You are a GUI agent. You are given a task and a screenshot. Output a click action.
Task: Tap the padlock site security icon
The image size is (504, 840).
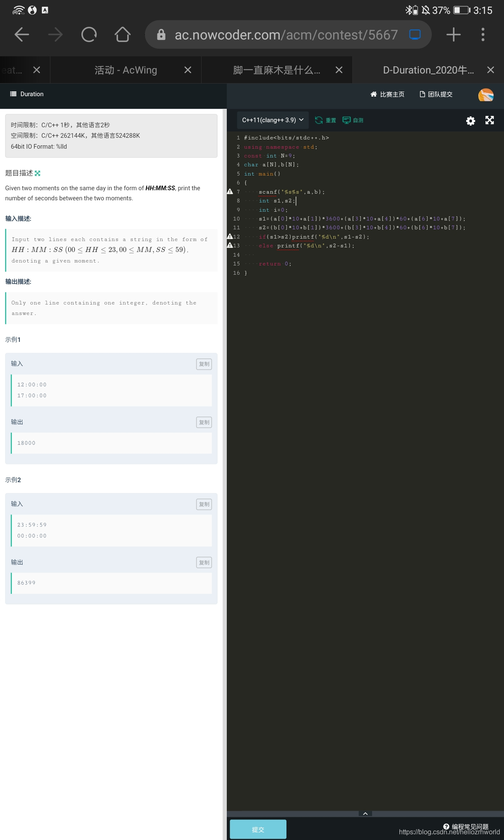point(161,35)
